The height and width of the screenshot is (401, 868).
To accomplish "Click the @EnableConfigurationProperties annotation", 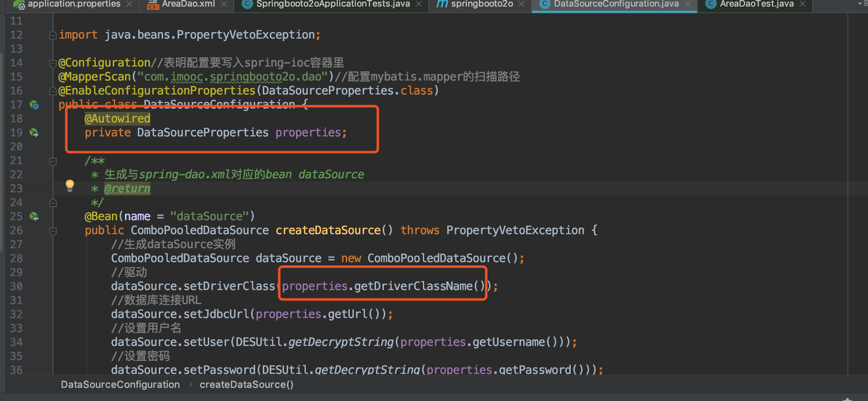I will 157,90.
